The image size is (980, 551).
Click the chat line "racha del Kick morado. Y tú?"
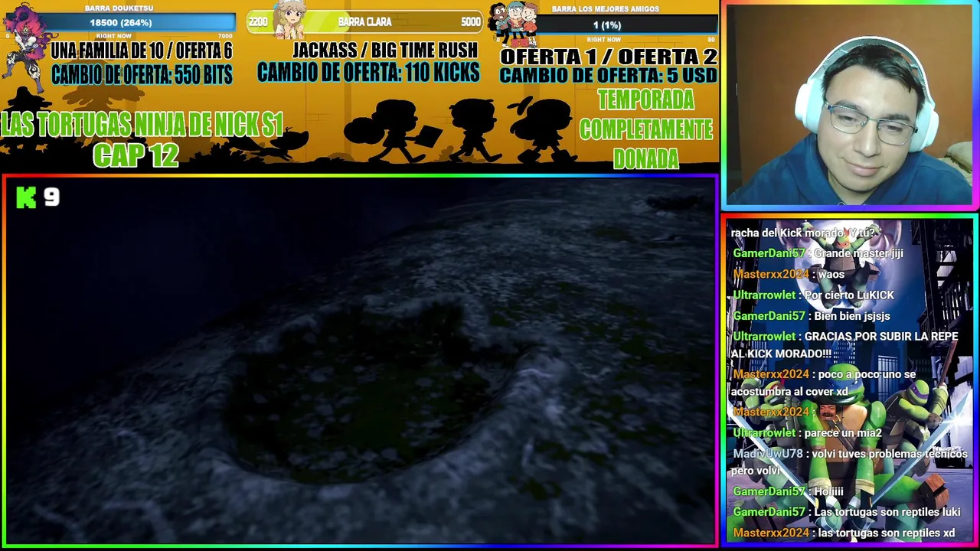[802, 233]
